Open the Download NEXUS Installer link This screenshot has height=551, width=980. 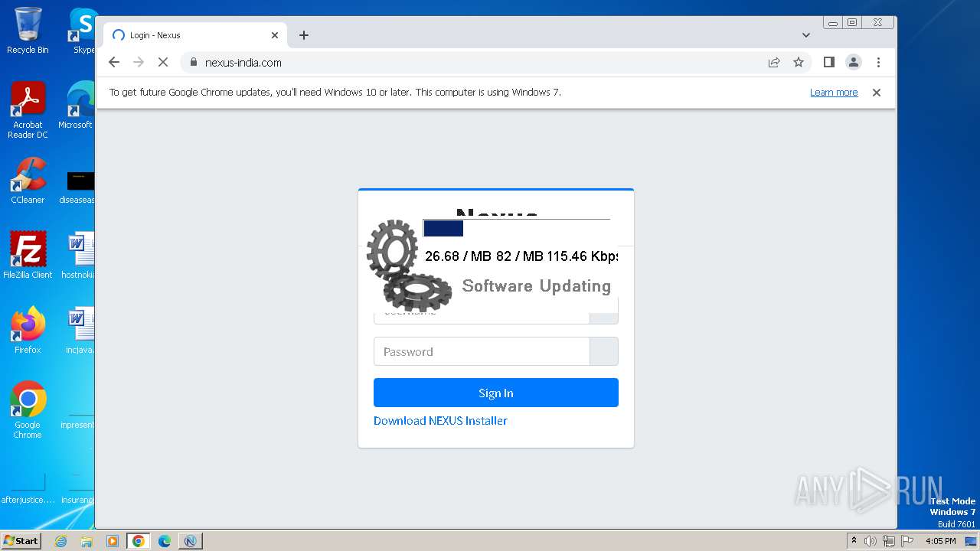pyautogui.click(x=440, y=421)
